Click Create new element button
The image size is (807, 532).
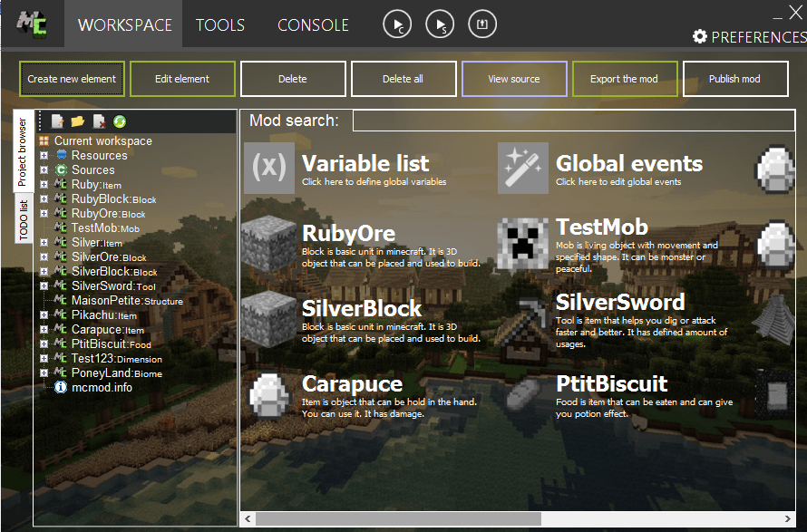[x=72, y=79]
